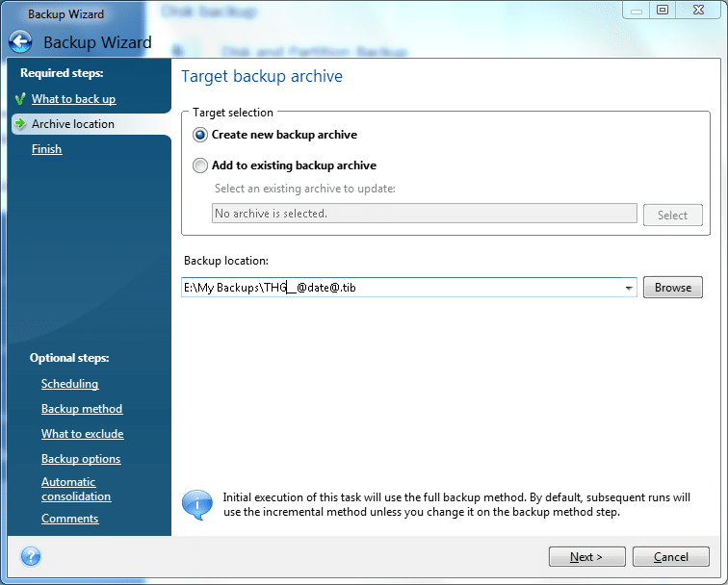The width and height of the screenshot is (728, 585).
Task: Open the What to exclude step
Action: 82,434
